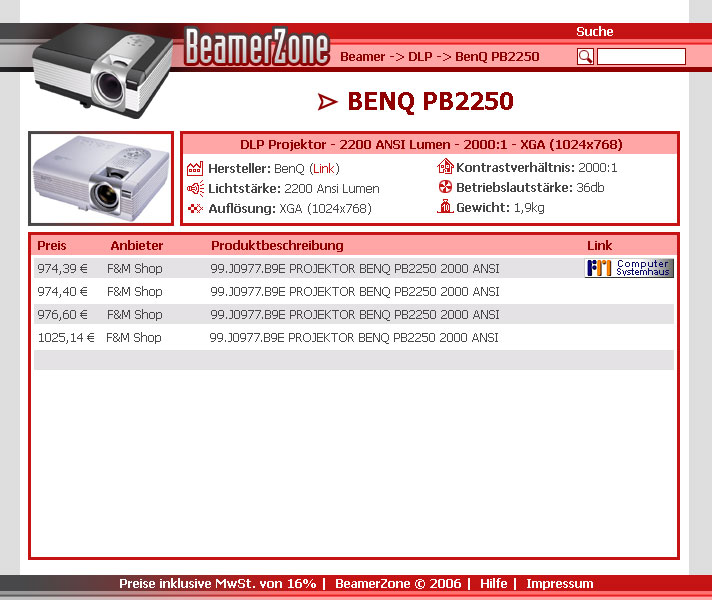Click F&M Shop in the 974,39 € row
Screen dimensions: 712x600
(x=134, y=268)
